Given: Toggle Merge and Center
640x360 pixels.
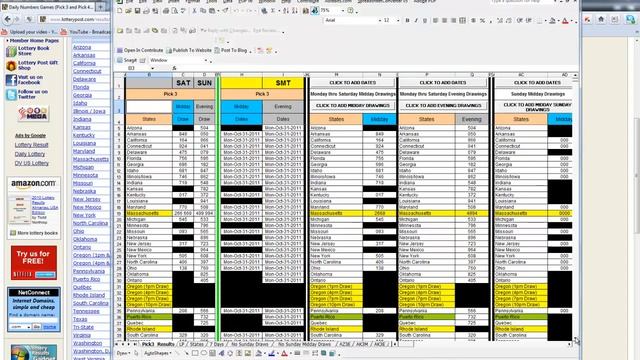Looking at the screenshot, I should point(462,20).
